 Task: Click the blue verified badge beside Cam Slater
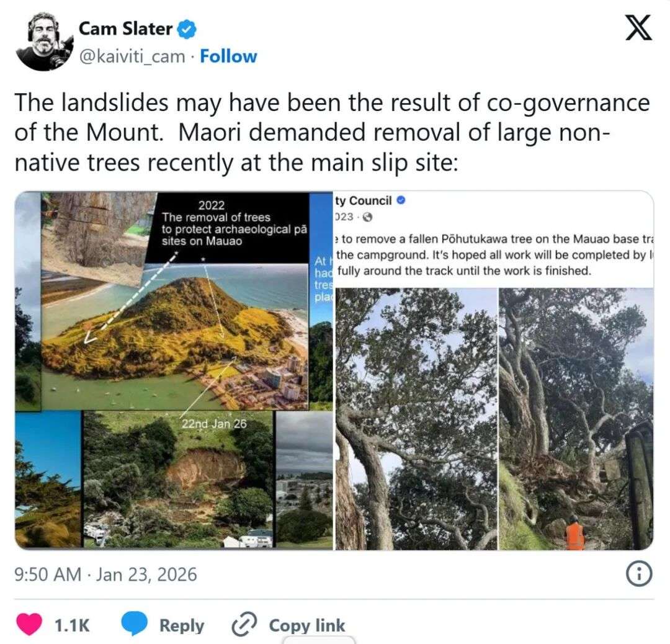pos(189,29)
